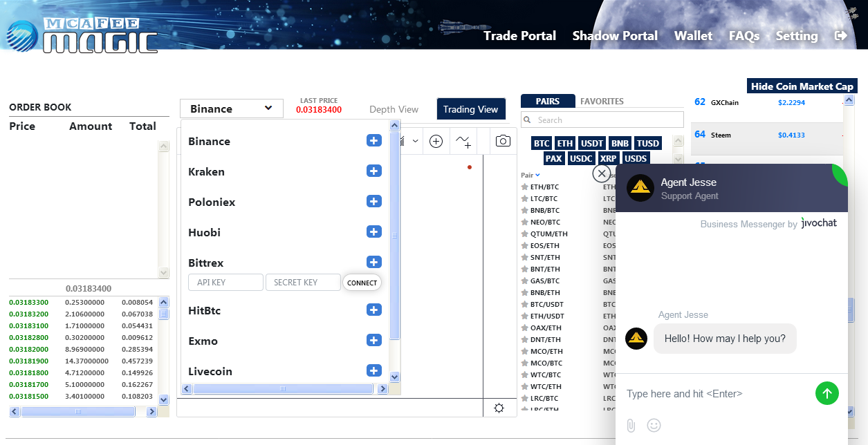Favorite the EOS/ETH pair star

point(525,245)
